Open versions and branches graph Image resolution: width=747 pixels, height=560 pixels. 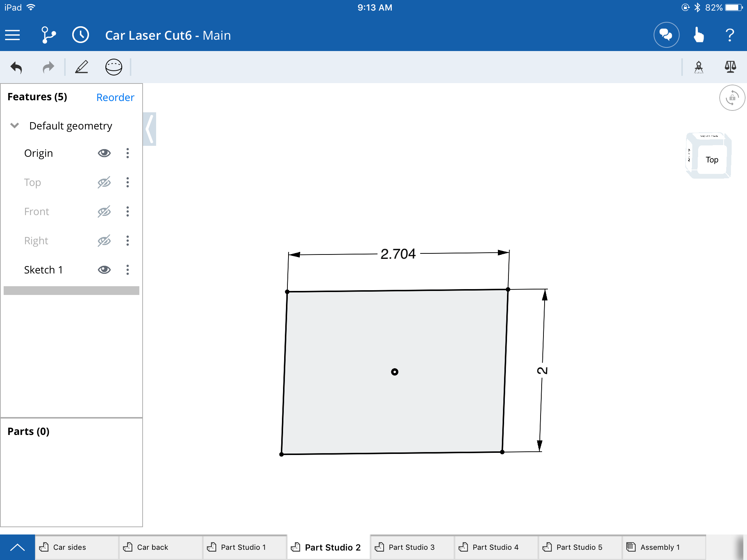pos(48,35)
